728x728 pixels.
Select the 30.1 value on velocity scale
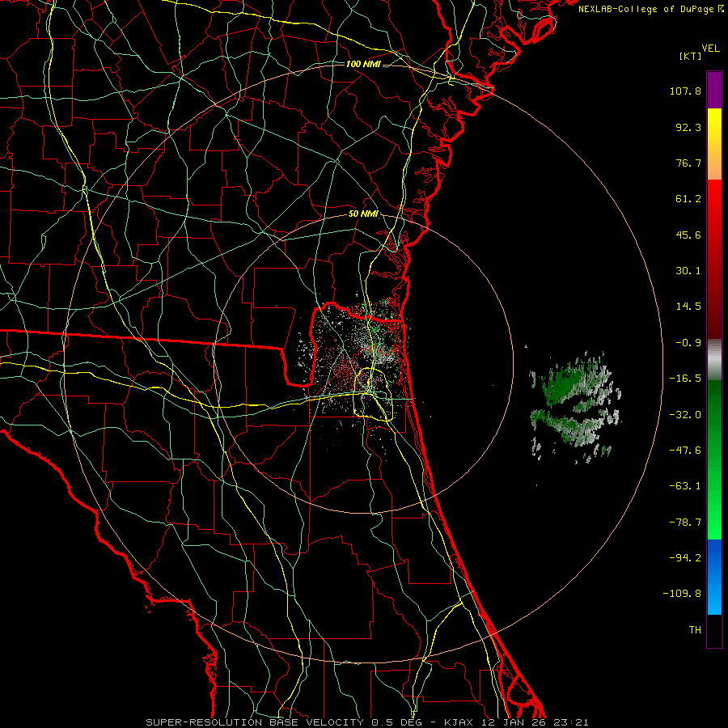coord(688,271)
